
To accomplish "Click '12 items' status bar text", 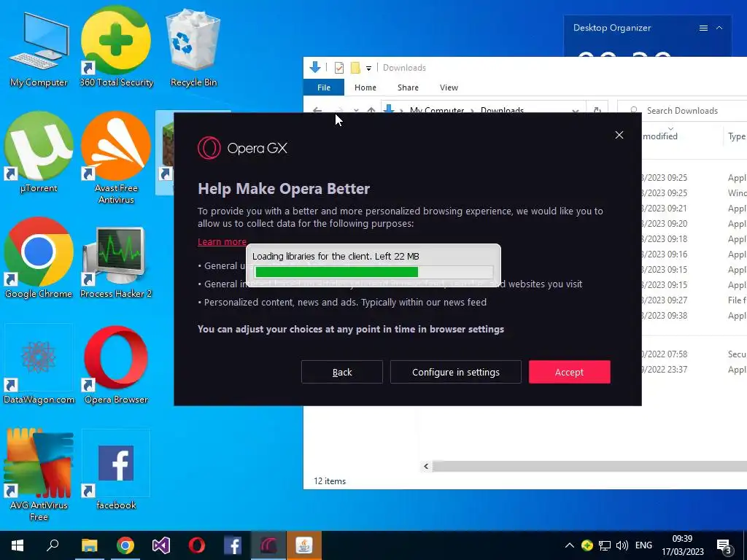I will click(330, 481).
